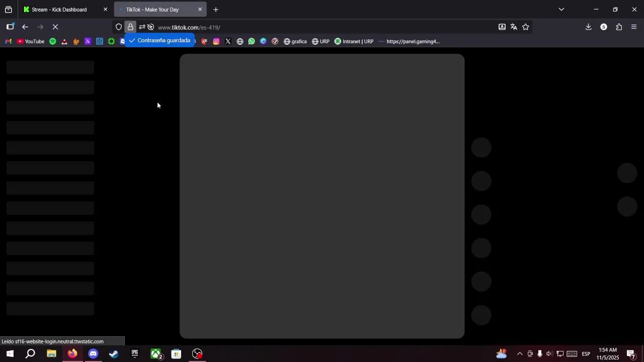
Task: Close the TikTok tab
Action: click(x=200, y=10)
